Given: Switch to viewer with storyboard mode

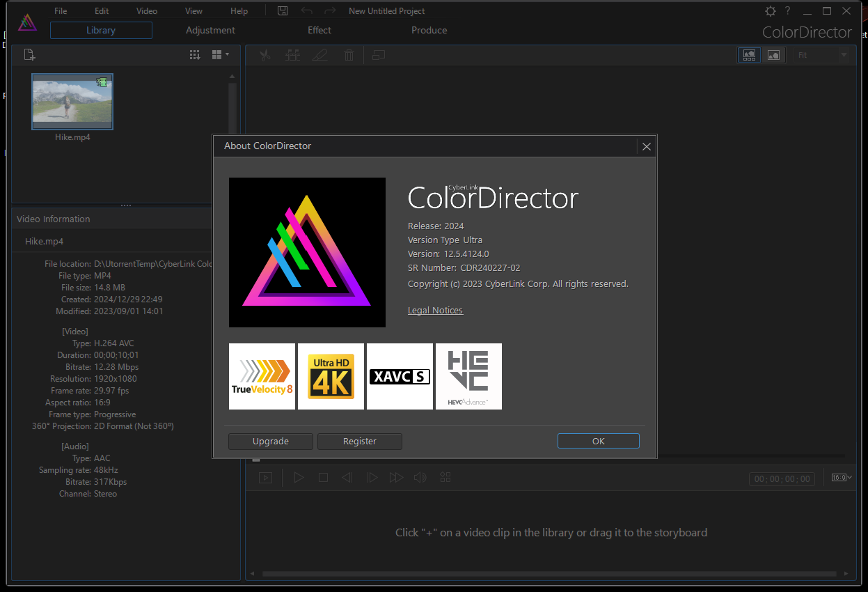Looking at the screenshot, I should coord(750,55).
